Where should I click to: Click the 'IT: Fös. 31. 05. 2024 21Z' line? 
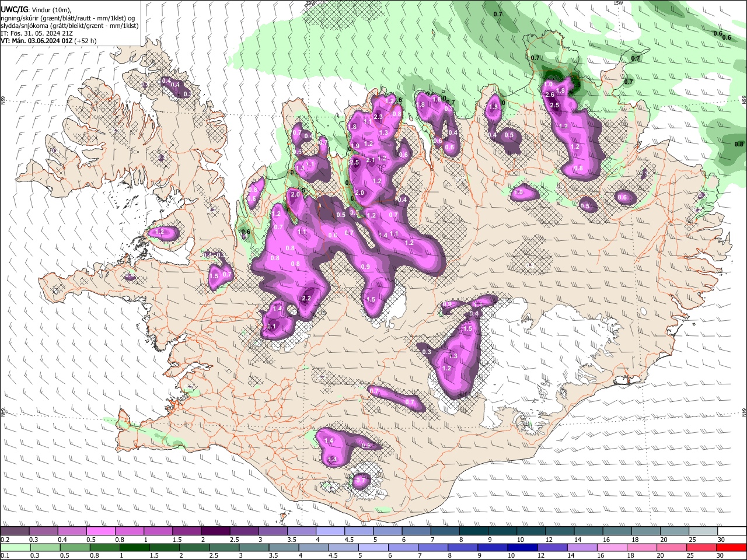37,33
